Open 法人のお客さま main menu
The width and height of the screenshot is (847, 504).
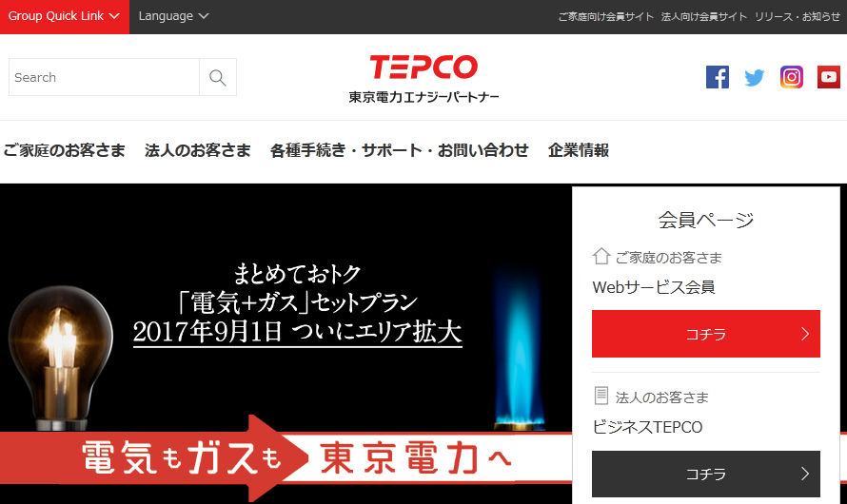(x=198, y=150)
